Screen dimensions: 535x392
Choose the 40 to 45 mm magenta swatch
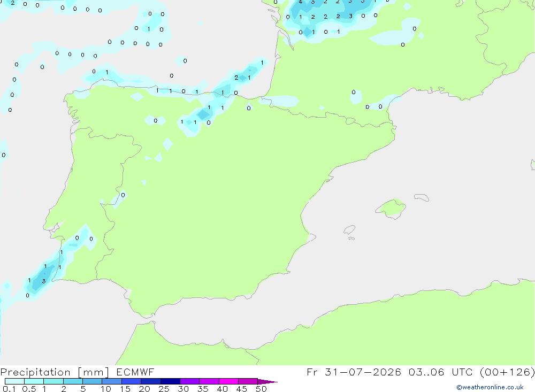click(x=228, y=381)
